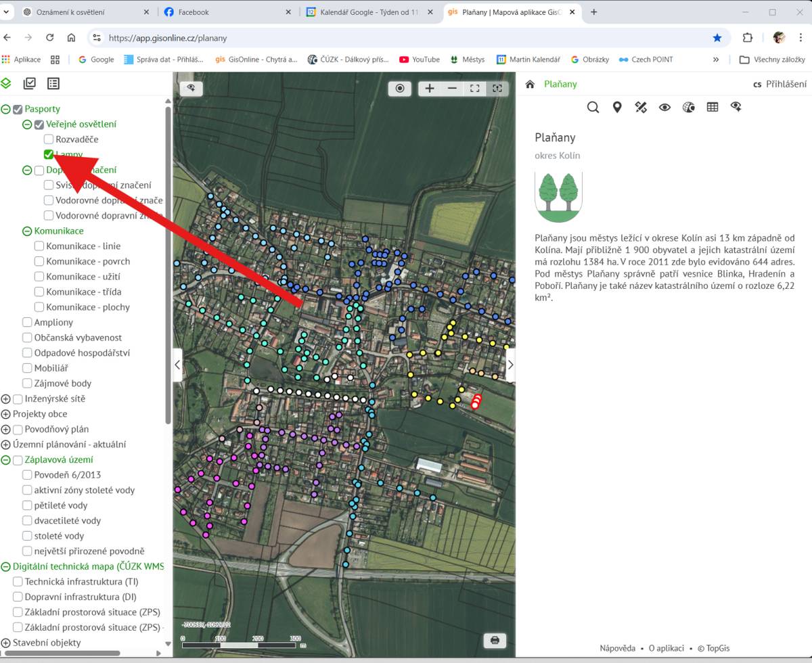The height and width of the screenshot is (663, 812).
Task: Collapse the Veřejné osvětlení group
Action: 27,124
